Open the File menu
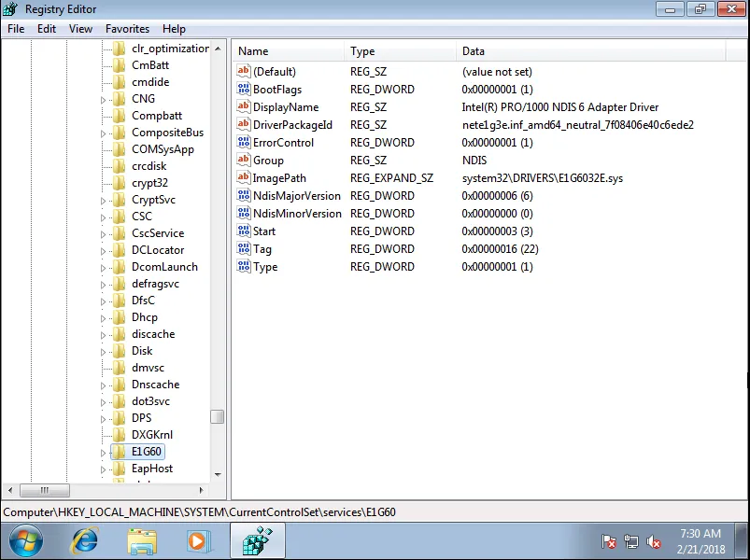 16,29
